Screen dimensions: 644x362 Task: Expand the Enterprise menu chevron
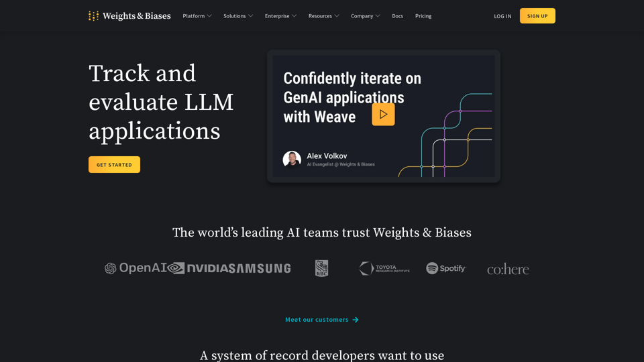(294, 16)
